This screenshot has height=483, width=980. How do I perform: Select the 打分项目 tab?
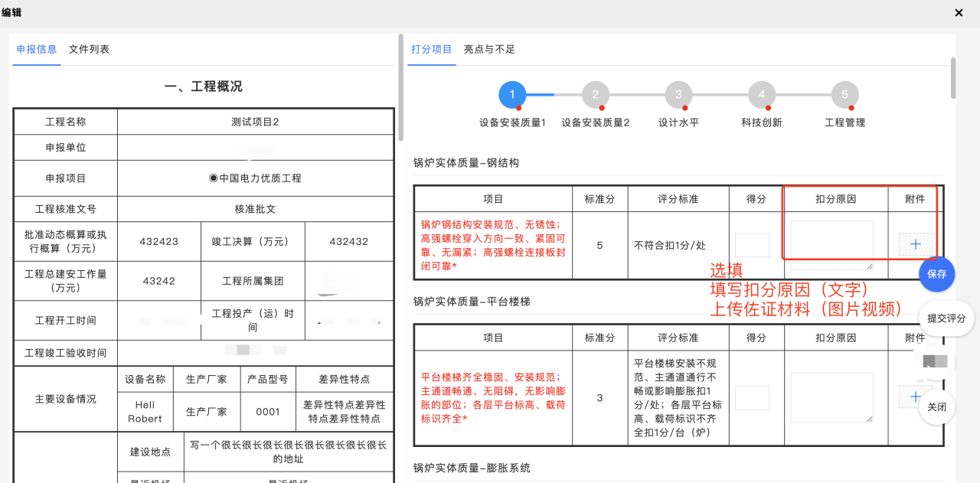click(432, 49)
